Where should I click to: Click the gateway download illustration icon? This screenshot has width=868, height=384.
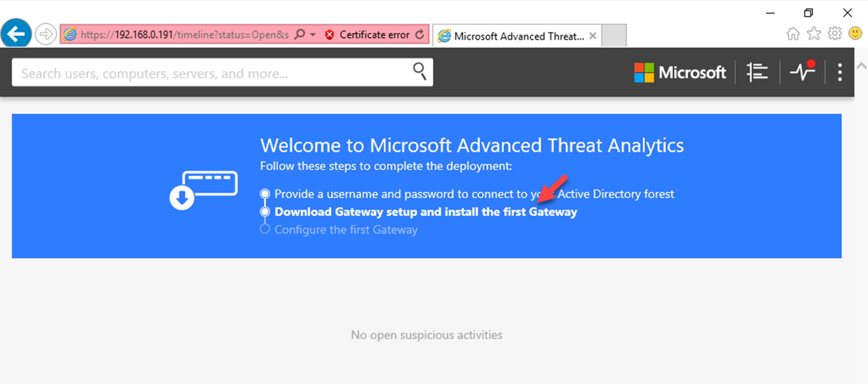coord(204,190)
